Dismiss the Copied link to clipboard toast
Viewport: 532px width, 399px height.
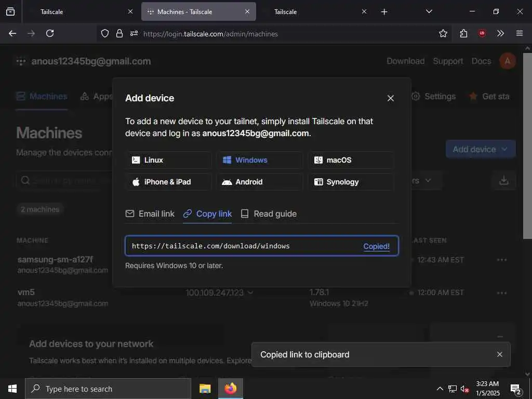(x=499, y=354)
